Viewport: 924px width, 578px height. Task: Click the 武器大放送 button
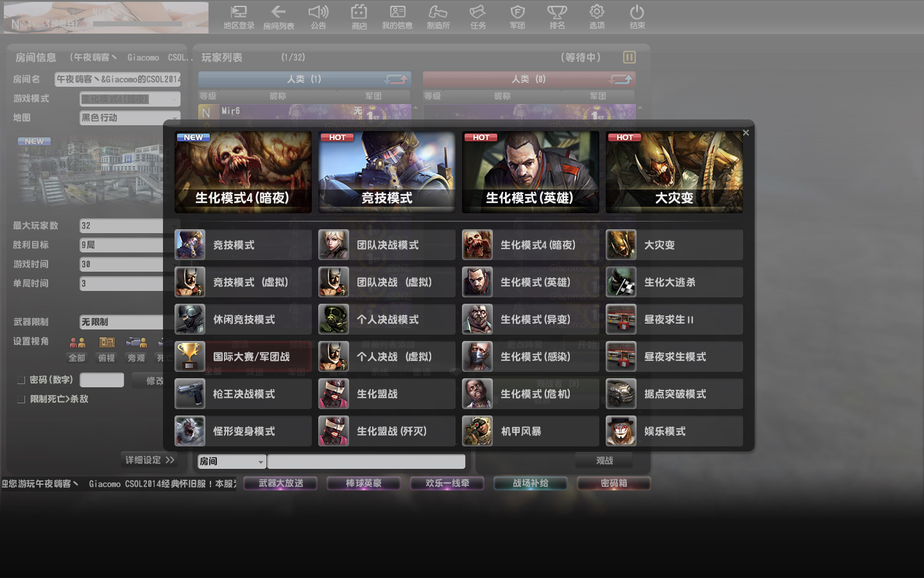point(280,484)
